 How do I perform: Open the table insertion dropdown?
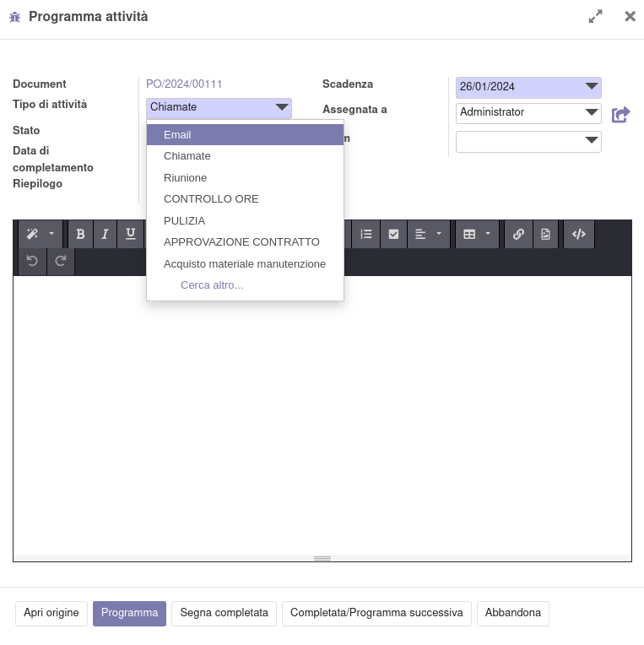point(477,235)
